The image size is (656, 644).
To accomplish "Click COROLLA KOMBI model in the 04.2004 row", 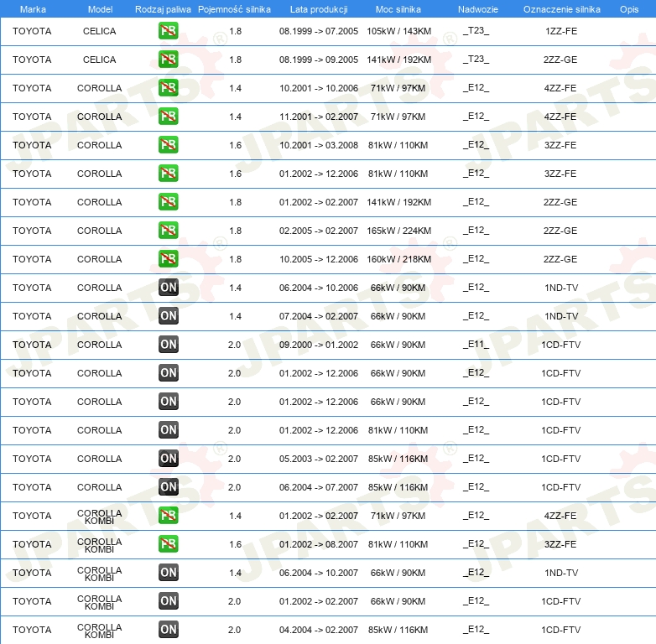I will (99, 631).
